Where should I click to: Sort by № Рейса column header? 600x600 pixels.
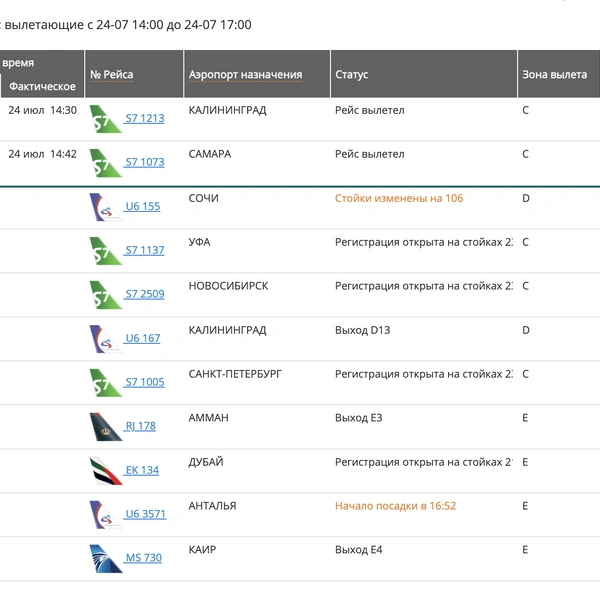(x=112, y=75)
